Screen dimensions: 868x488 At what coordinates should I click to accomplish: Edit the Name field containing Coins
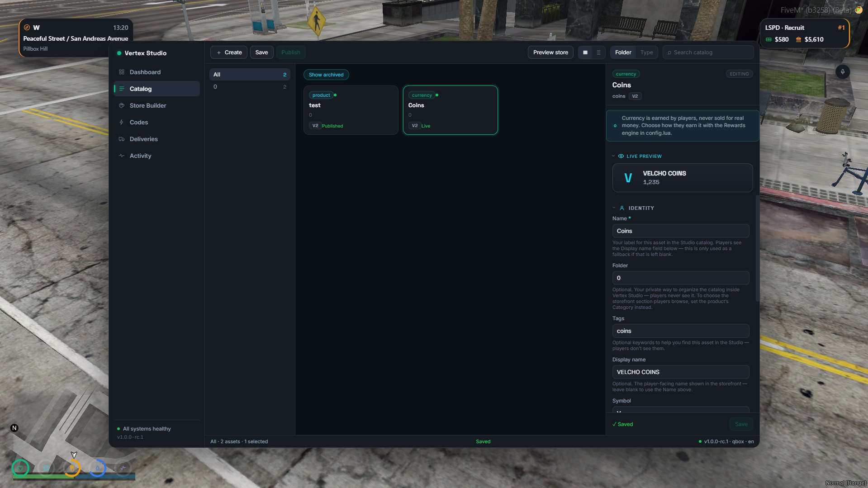coord(681,231)
